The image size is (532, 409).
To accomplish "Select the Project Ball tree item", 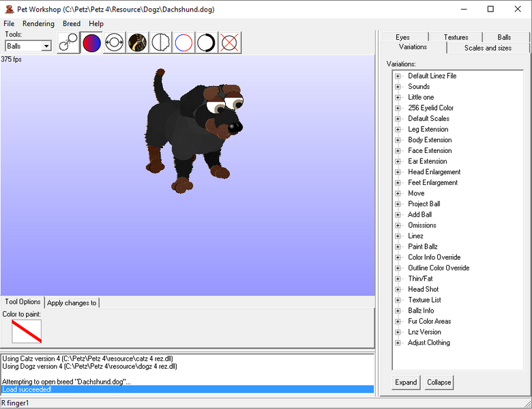I will click(424, 204).
